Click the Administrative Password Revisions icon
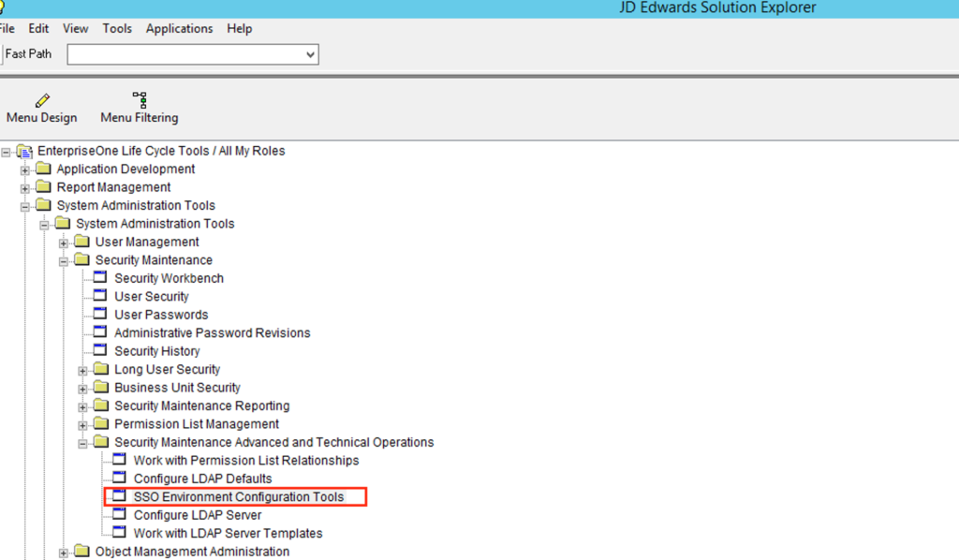Image resolution: width=959 pixels, height=560 pixels. click(x=100, y=332)
